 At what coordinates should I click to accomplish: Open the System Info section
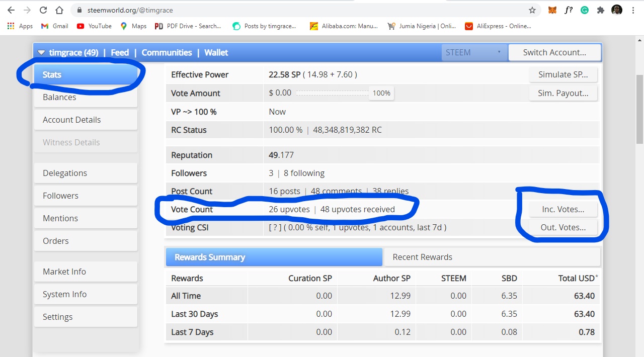tap(86, 294)
